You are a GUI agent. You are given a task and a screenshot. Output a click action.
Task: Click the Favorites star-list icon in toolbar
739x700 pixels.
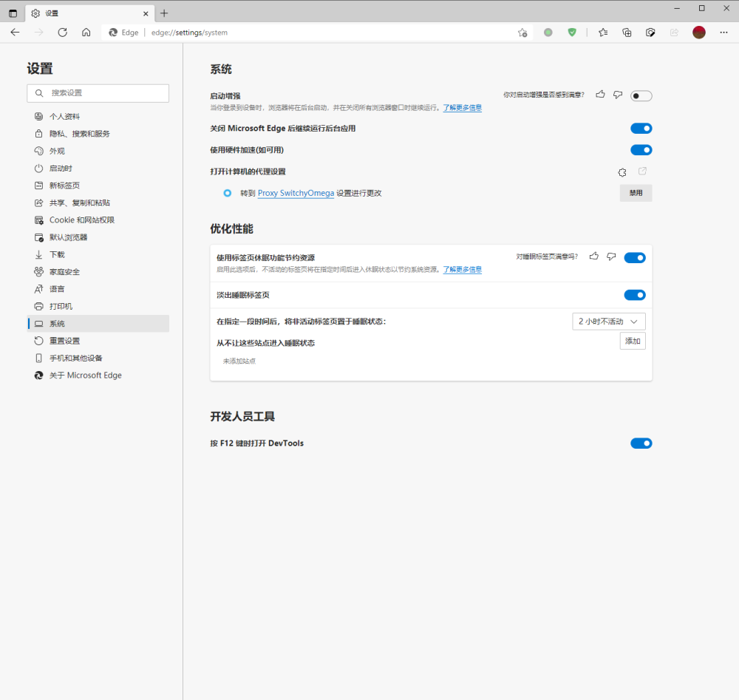605,32
